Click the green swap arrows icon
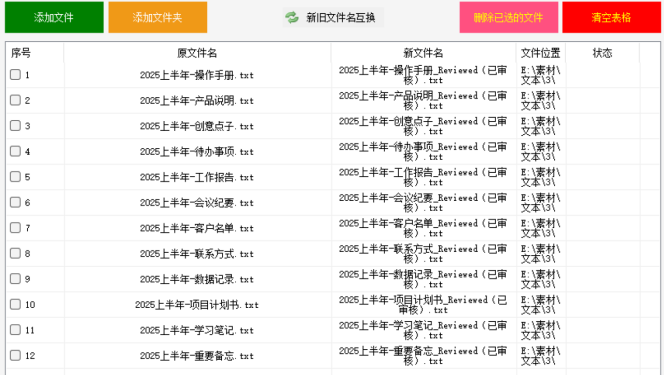 coord(292,17)
